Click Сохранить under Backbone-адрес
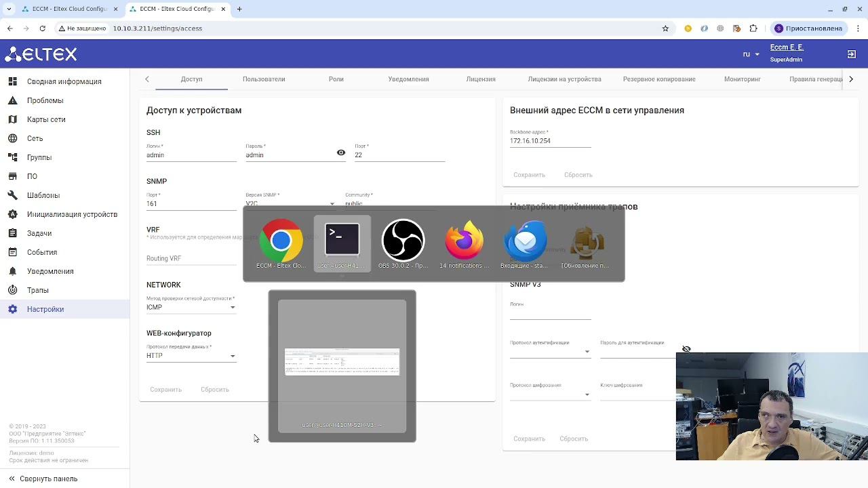 coord(529,175)
